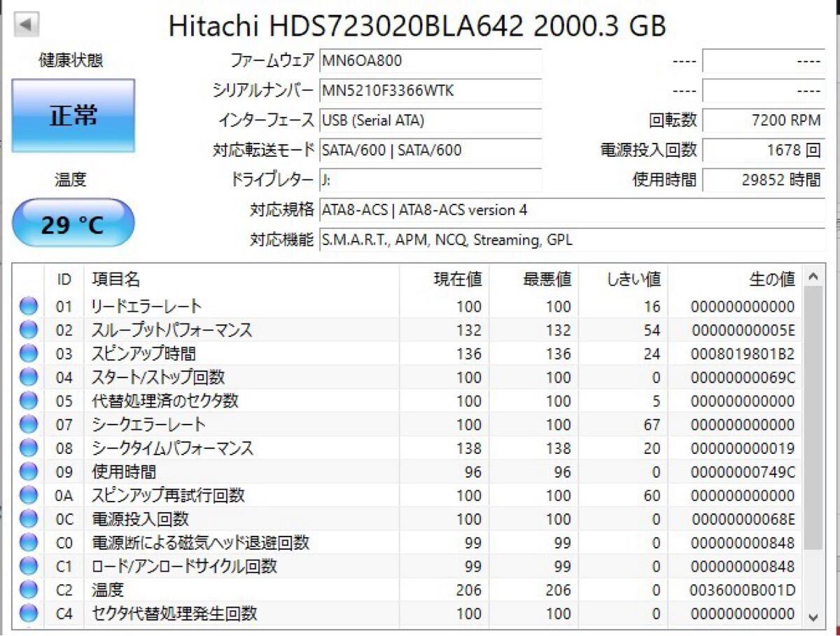
Task: Select the リードエラーレート row name
Action: click(147, 306)
